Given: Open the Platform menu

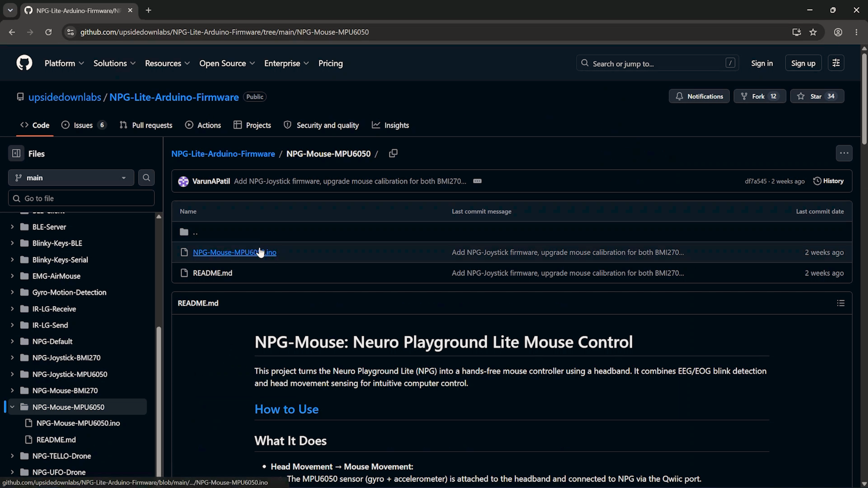Looking at the screenshot, I should click(x=64, y=63).
